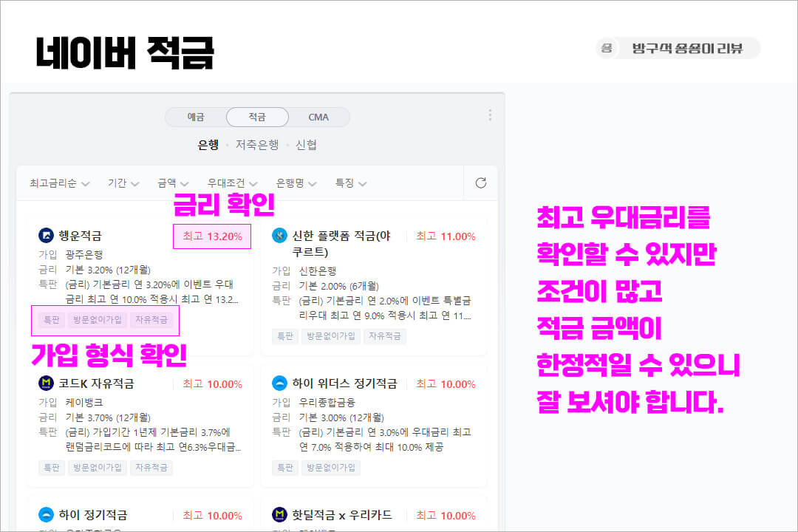
Task: Click the 신한은행 logo icon
Action: click(279, 235)
